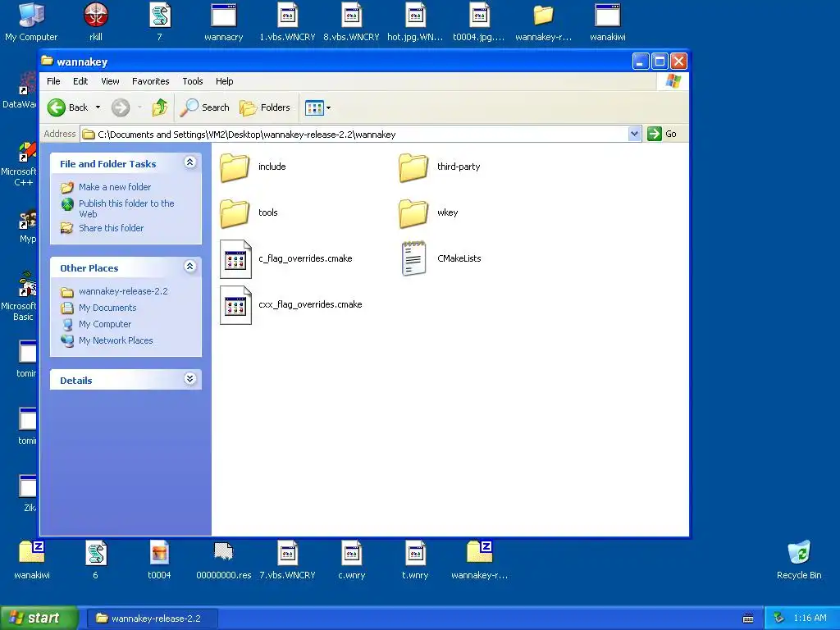Viewport: 840px width, 630px height.
Task: Click Publish this folder to the Web
Action: (x=126, y=209)
